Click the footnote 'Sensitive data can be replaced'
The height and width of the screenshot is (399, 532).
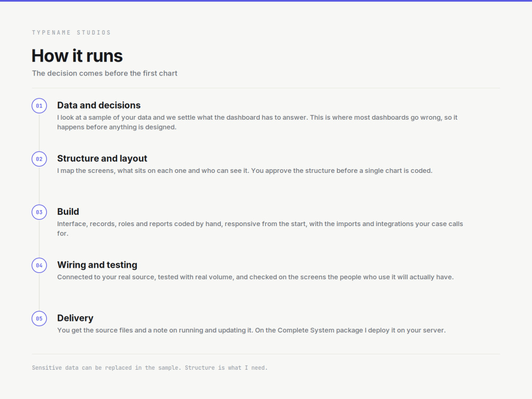click(x=149, y=368)
